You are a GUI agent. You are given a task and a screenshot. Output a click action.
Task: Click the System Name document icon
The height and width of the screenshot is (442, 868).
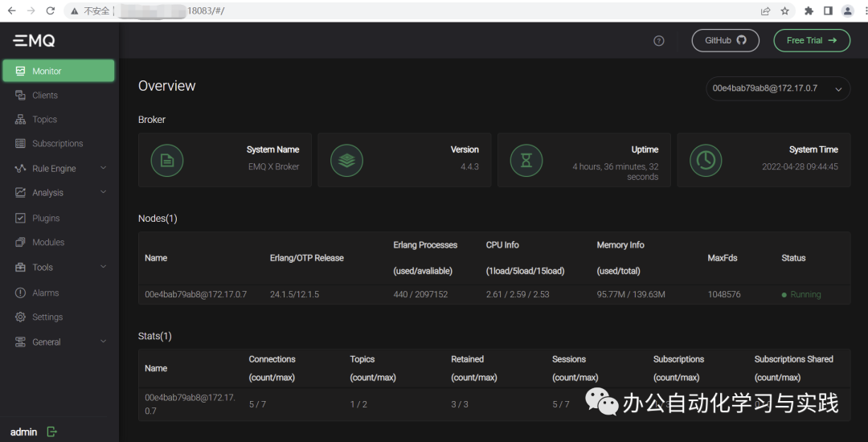167,161
